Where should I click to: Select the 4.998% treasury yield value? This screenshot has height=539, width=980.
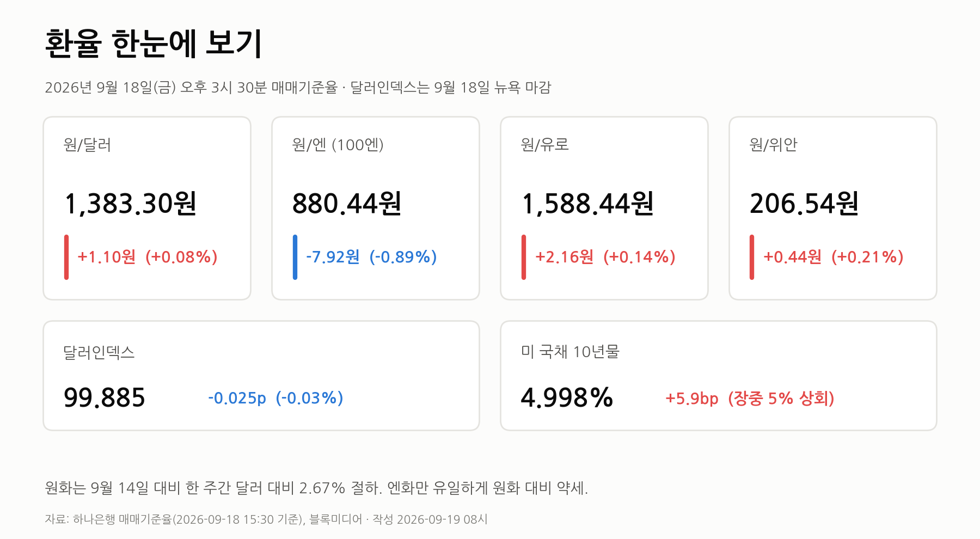point(567,398)
